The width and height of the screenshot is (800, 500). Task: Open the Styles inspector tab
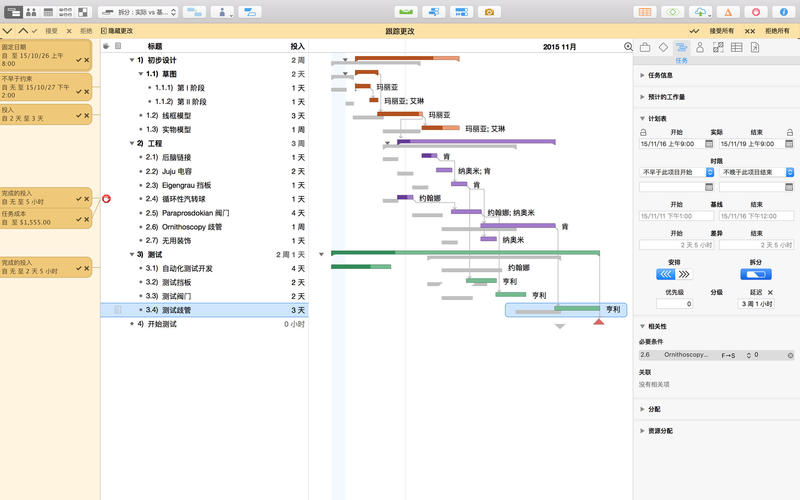click(x=718, y=47)
